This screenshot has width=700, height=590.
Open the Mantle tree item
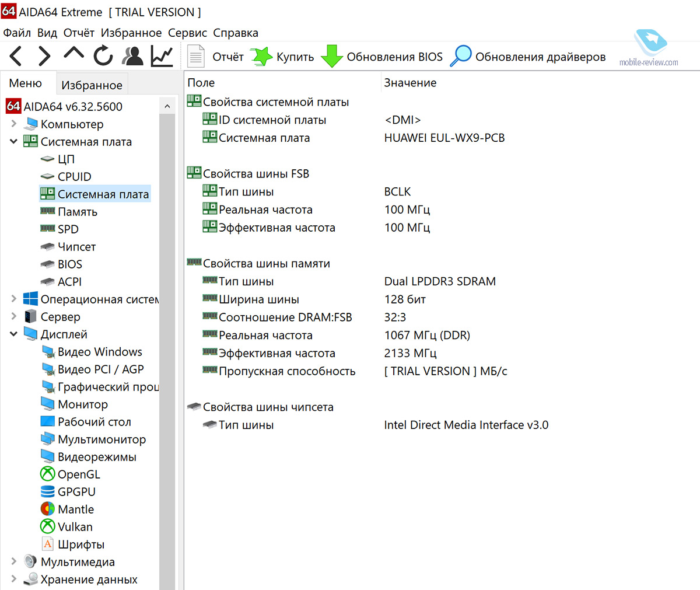coord(67,509)
